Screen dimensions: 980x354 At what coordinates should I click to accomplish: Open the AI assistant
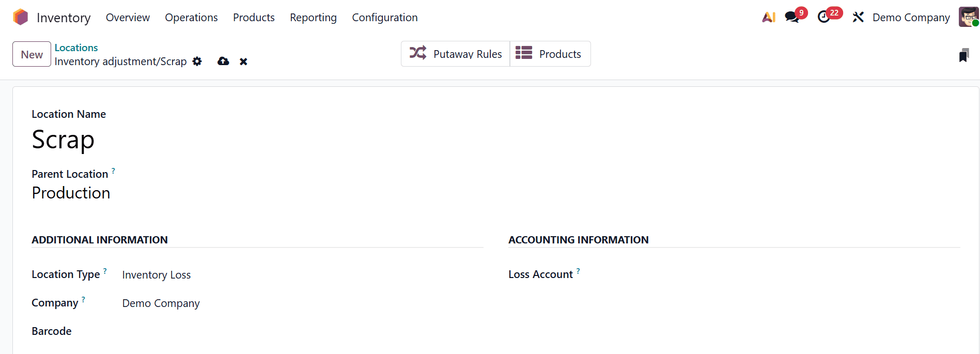tap(768, 17)
